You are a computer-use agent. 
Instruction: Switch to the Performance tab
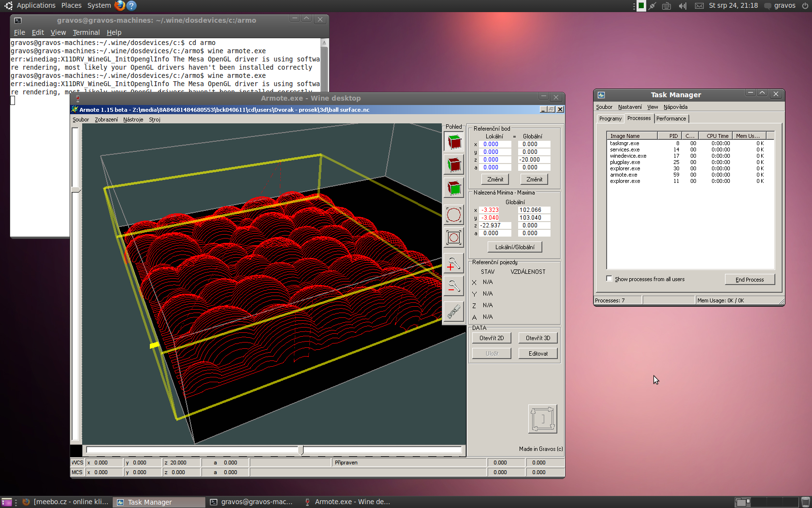pyautogui.click(x=671, y=119)
